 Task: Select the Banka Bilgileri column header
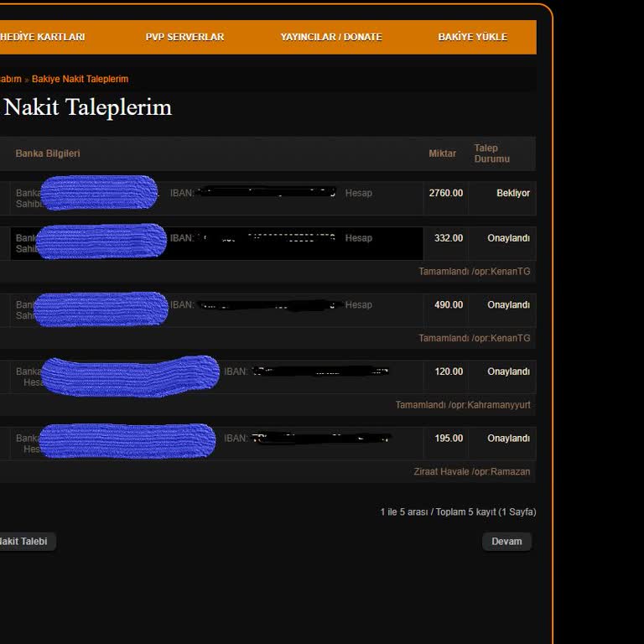coord(48,153)
